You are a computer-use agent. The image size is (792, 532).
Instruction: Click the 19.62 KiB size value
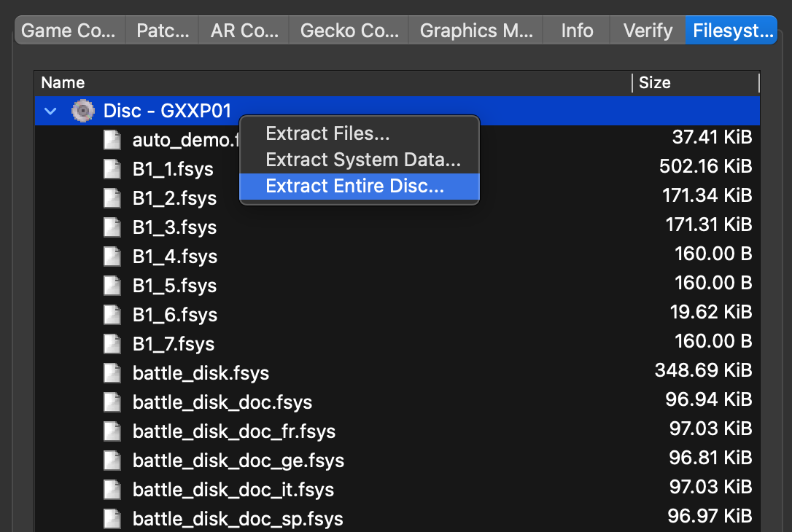tap(711, 312)
